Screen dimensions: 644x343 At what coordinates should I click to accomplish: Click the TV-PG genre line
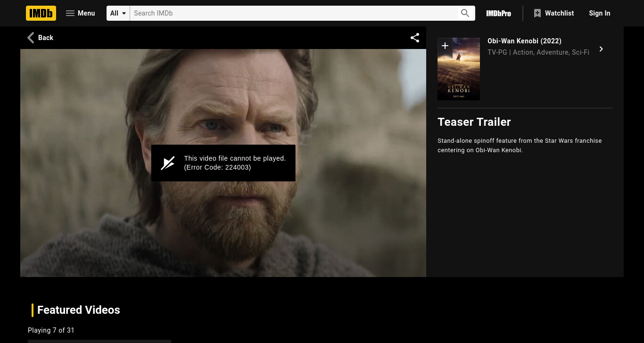[538, 52]
